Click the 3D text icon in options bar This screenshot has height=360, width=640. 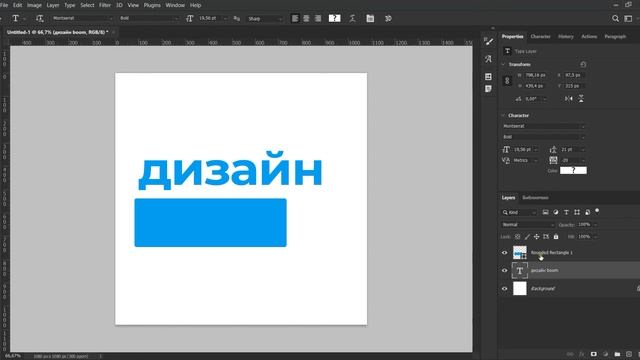[x=388, y=18]
